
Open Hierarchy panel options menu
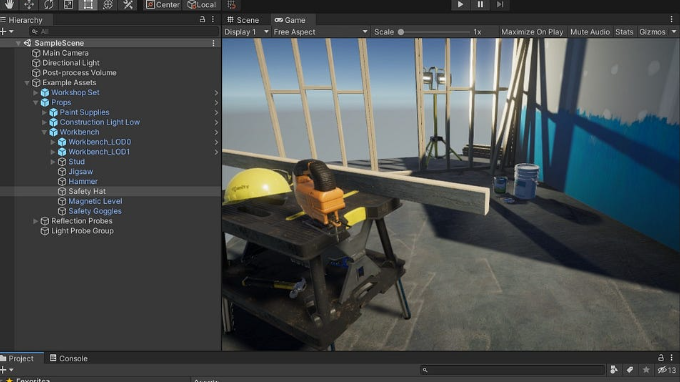[213, 20]
